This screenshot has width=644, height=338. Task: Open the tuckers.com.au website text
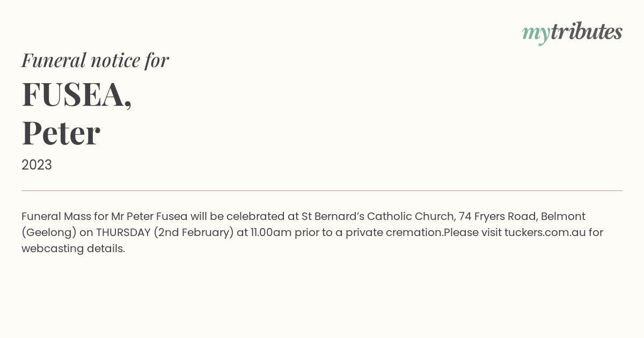[545, 232]
